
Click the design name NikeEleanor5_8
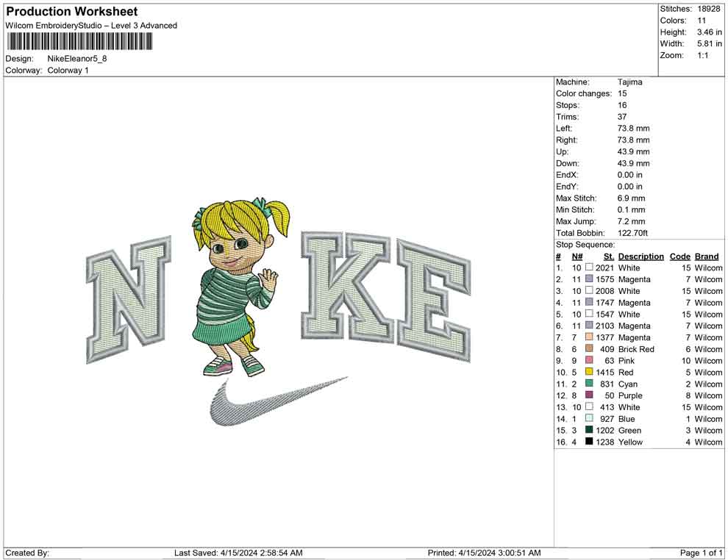(x=77, y=59)
